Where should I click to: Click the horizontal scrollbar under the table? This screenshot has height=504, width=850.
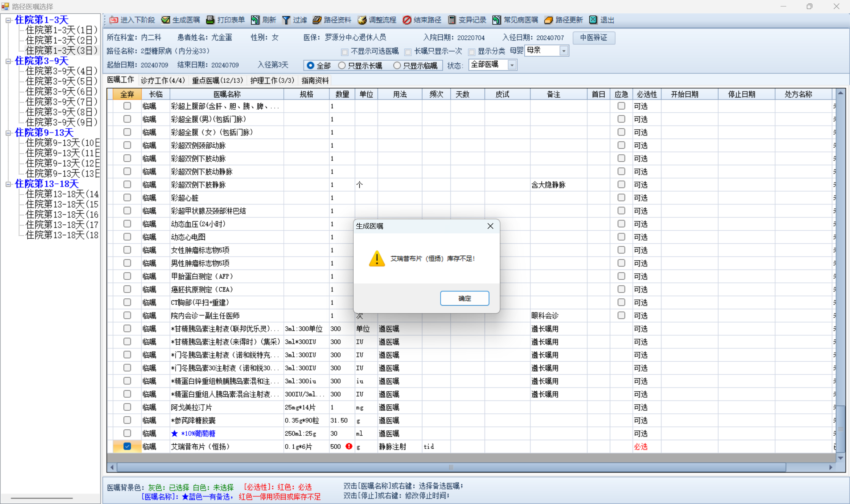[451, 467]
